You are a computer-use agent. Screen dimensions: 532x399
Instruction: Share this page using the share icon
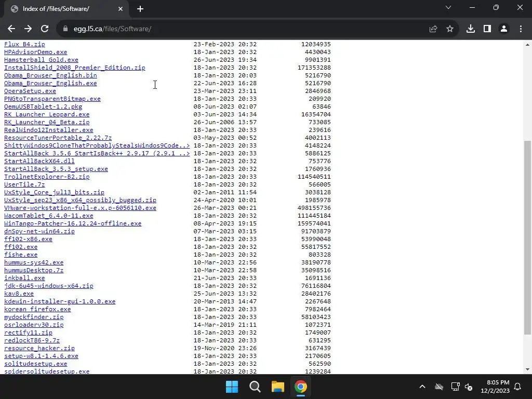433,29
